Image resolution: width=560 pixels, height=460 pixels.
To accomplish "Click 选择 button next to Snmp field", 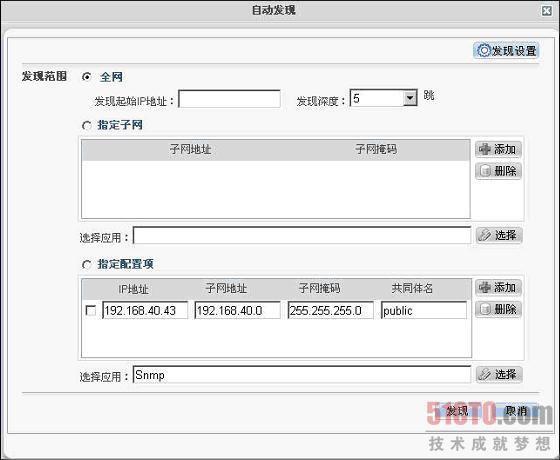I will pyautogui.click(x=499, y=374).
